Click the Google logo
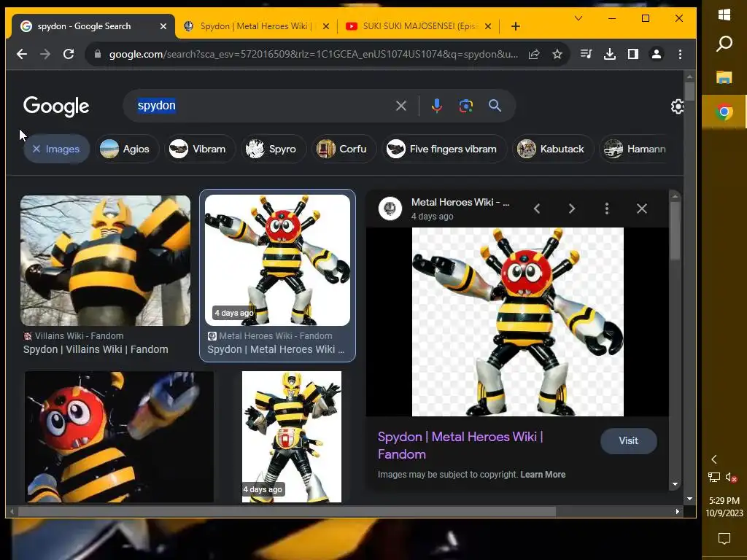The image size is (747, 560). pos(56,106)
